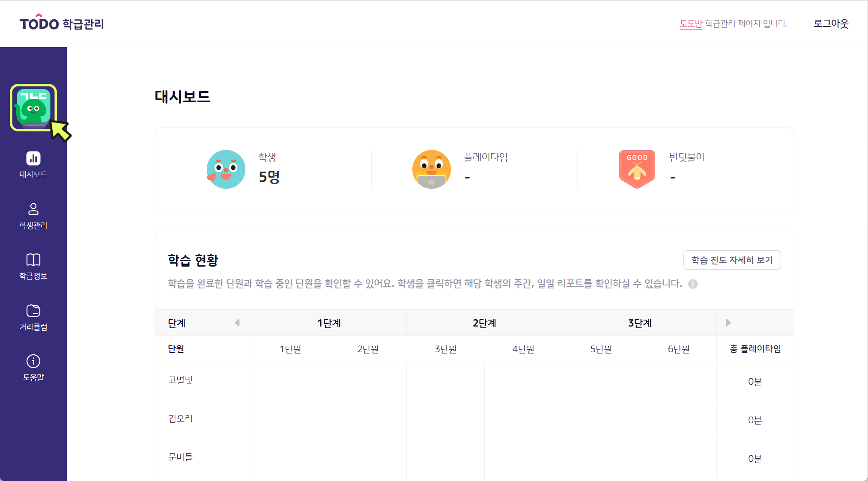Click the blue student character icon

point(226,169)
